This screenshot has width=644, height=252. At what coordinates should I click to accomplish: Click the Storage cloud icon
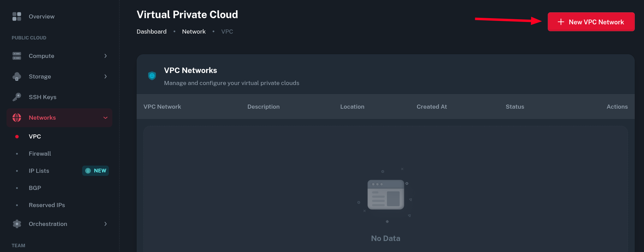[x=17, y=76]
